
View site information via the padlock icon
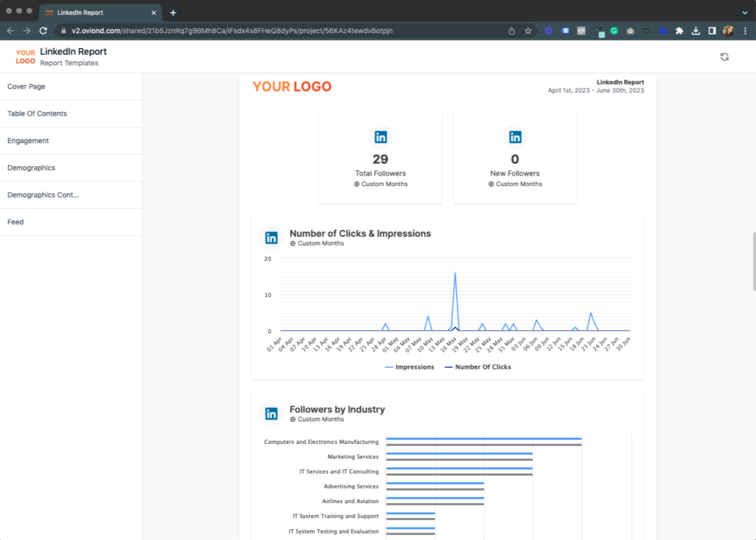(63, 31)
